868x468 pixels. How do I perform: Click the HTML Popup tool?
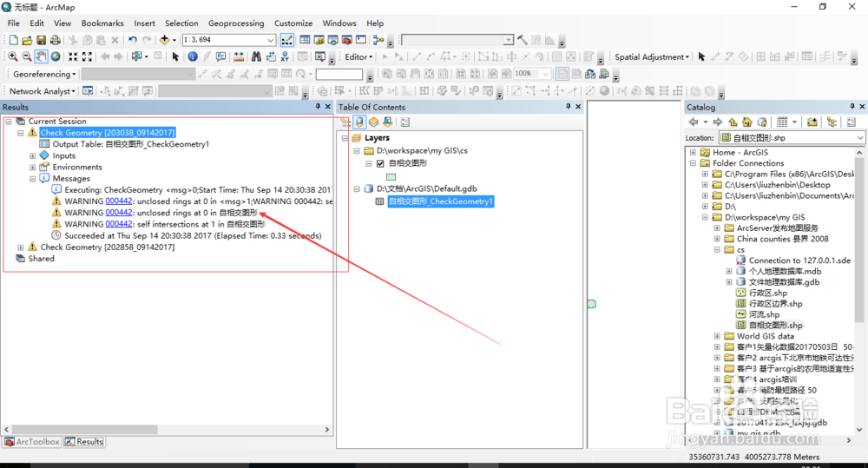220,56
